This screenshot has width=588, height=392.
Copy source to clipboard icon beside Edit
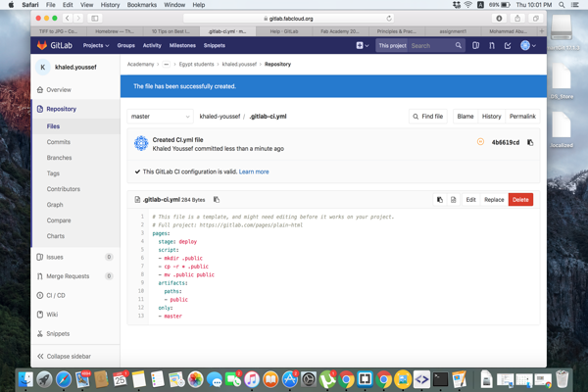[x=440, y=200]
